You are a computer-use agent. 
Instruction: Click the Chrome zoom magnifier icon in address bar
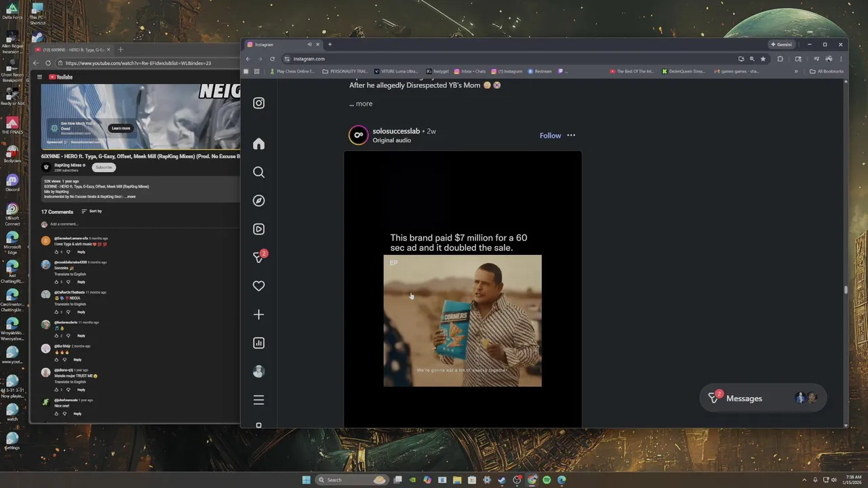tap(752, 59)
